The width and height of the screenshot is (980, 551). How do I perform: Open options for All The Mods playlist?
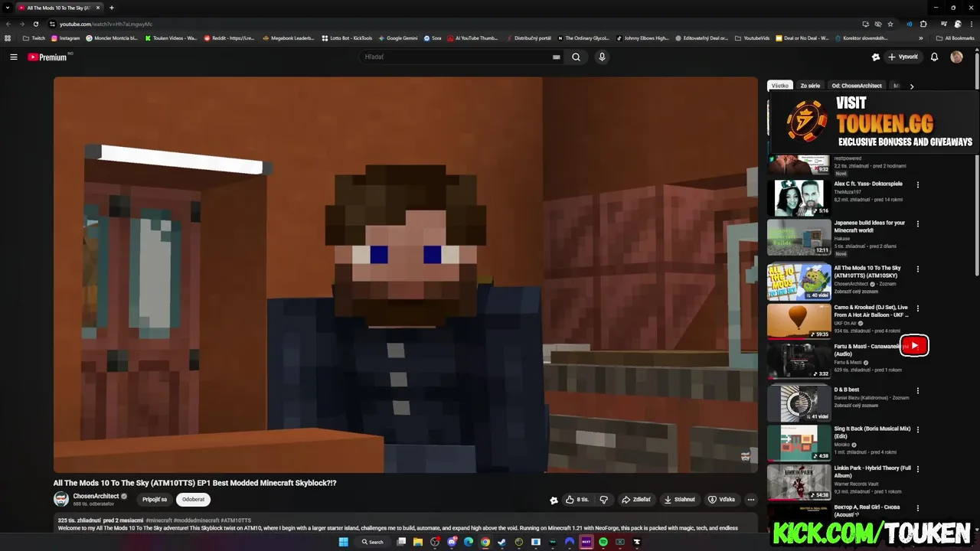[x=918, y=269]
